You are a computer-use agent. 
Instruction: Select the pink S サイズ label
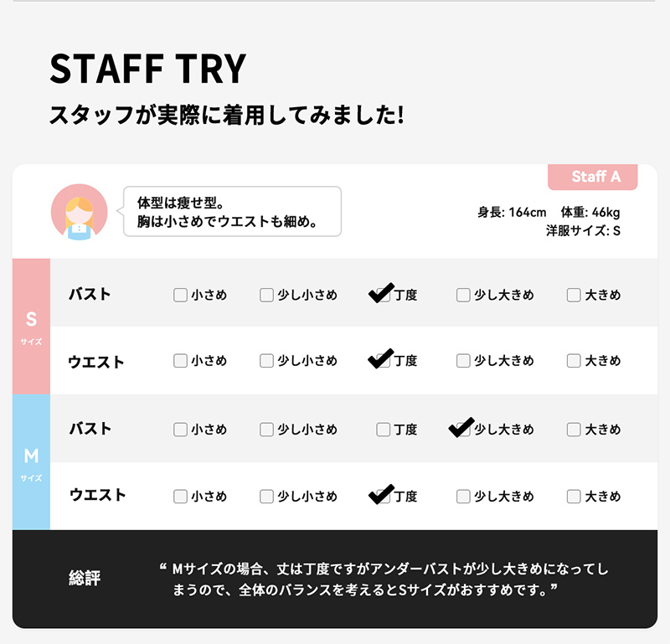[x=31, y=327]
